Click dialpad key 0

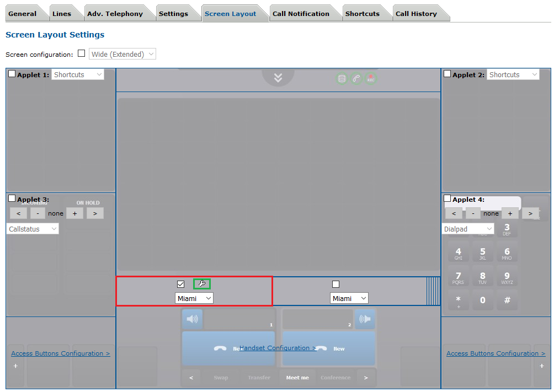pos(483,300)
